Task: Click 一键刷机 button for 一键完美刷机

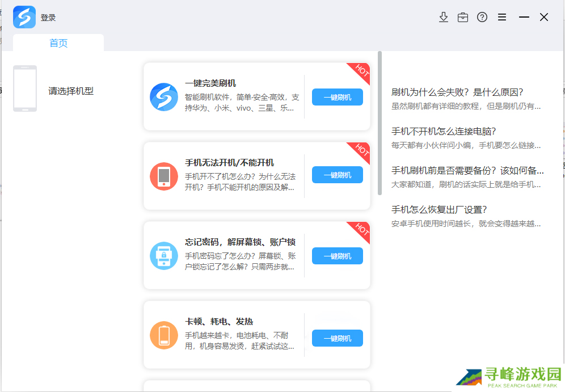Action: click(x=337, y=96)
